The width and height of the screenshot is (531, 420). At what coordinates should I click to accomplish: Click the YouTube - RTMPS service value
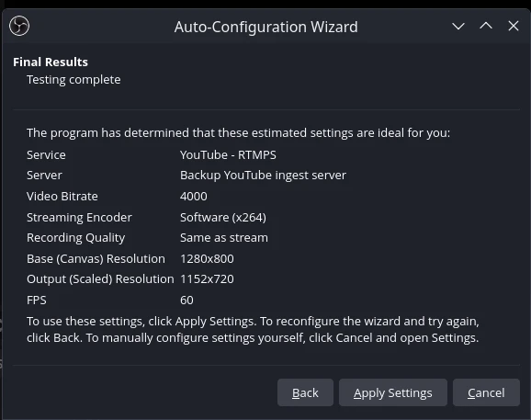tap(228, 154)
